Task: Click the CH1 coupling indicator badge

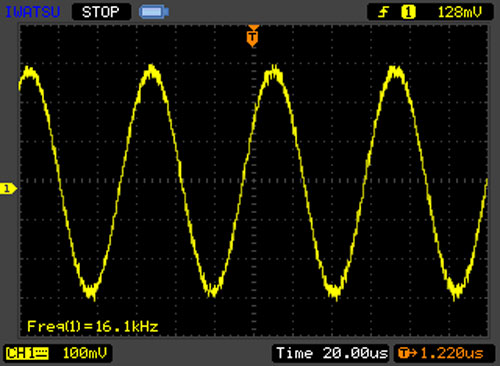Action: (27, 353)
